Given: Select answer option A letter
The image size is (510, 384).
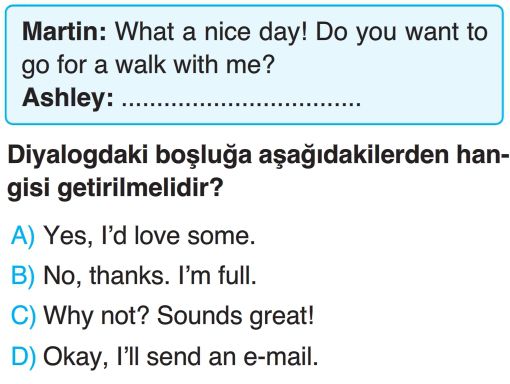Looking at the screenshot, I should (23, 236).
